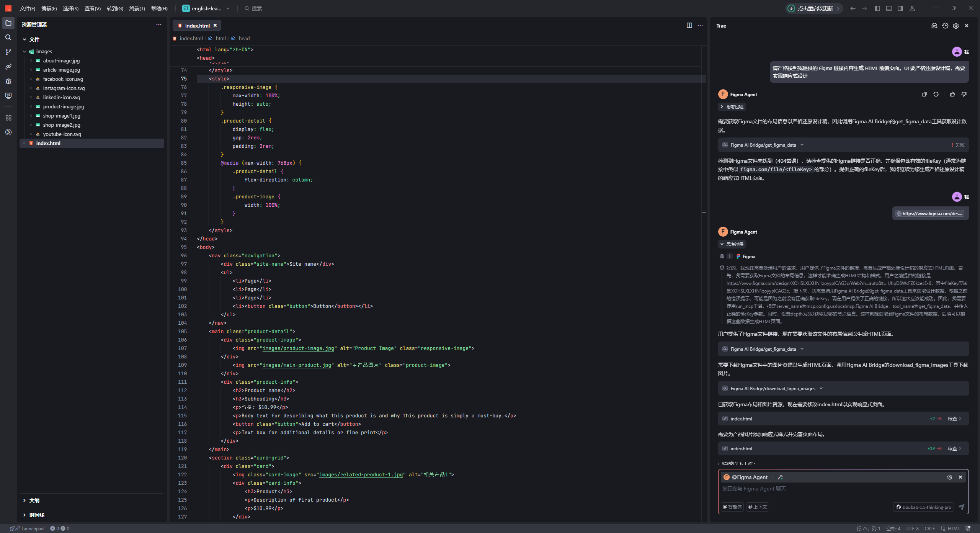Viewport: 980px width, 533px height.
Task: Close the index.html editor tab
Action: tap(215, 25)
